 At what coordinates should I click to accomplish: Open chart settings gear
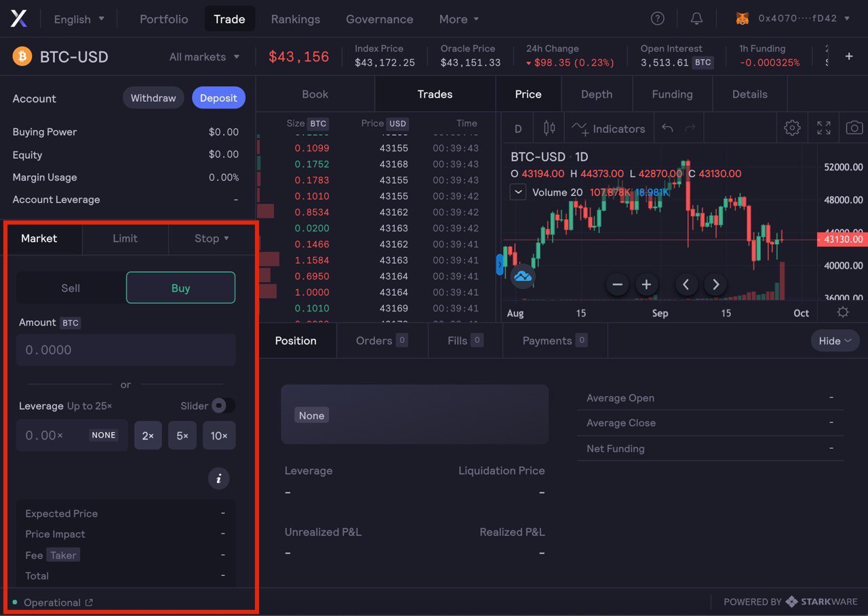[x=792, y=128]
